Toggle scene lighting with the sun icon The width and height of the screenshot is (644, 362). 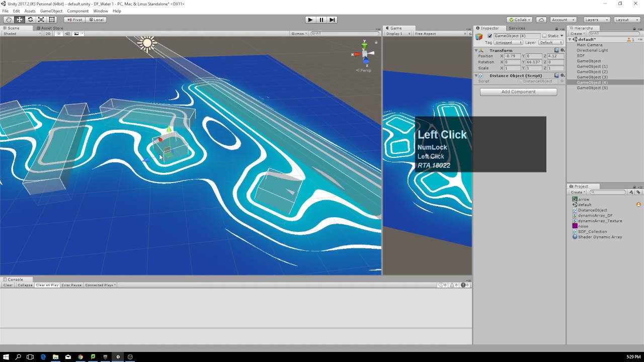click(59, 33)
